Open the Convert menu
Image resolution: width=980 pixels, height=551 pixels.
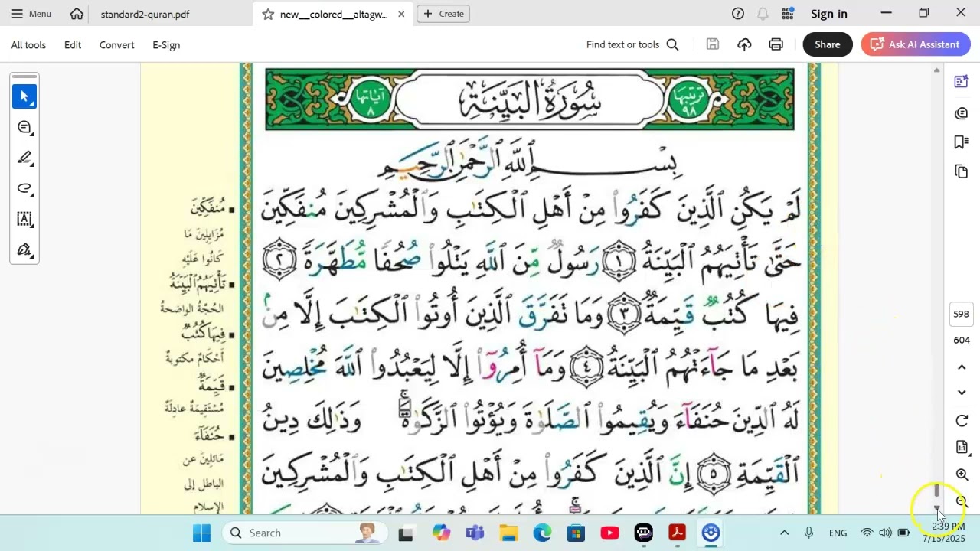(x=117, y=44)
